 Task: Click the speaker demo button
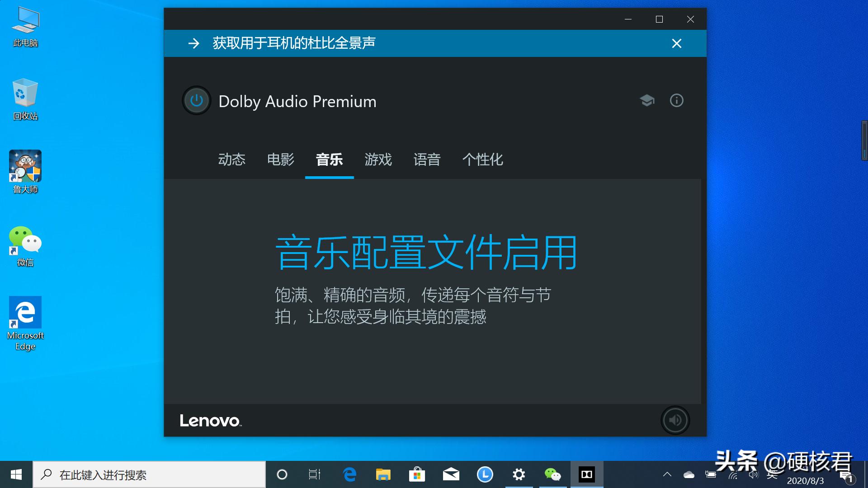point(675,420)
